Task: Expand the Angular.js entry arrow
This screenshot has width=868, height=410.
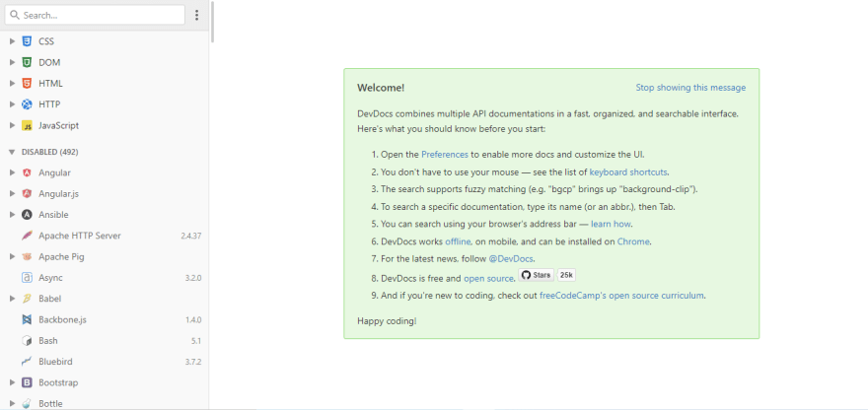Action: pos(12,193)
